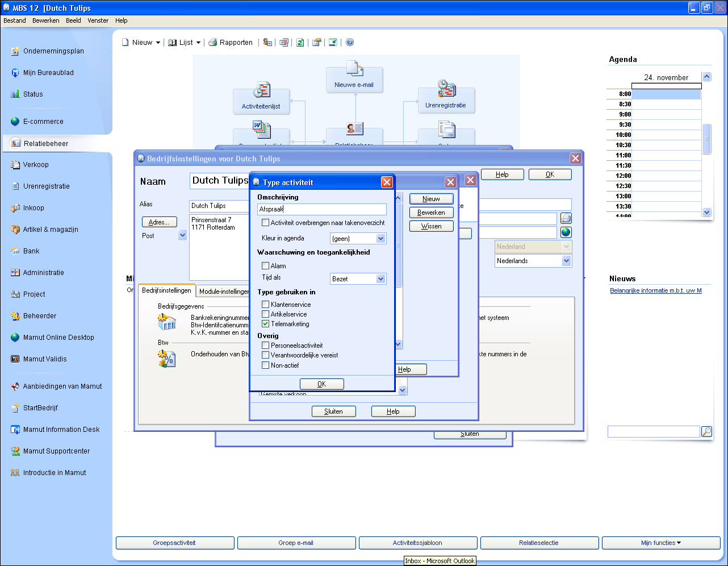Click the Nieuw button beside activity list
Viewport: 728px width, 566px height.
coord(431,199)
